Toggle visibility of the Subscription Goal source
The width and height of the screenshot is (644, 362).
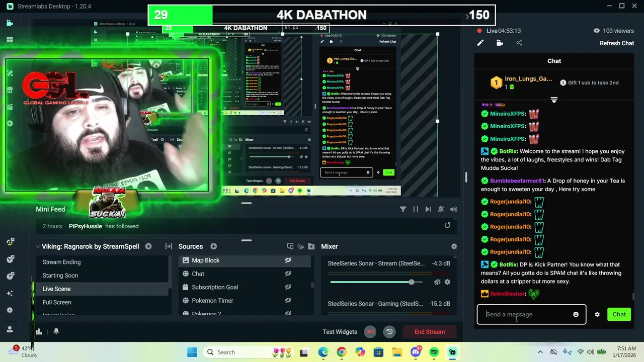tap(288, 287)
